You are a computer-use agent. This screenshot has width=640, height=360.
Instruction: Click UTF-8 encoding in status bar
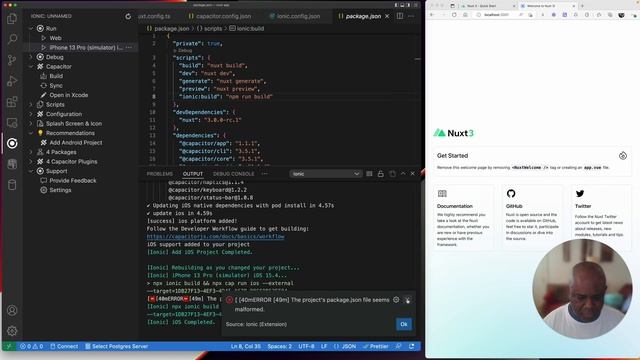(x=306, y=347)
